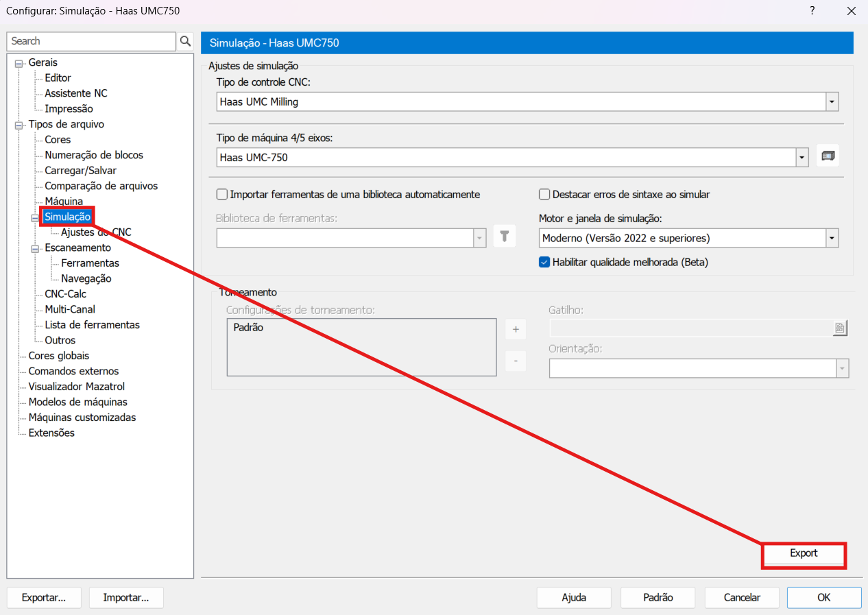Click the Cancelar button

[x=742, y=597]
